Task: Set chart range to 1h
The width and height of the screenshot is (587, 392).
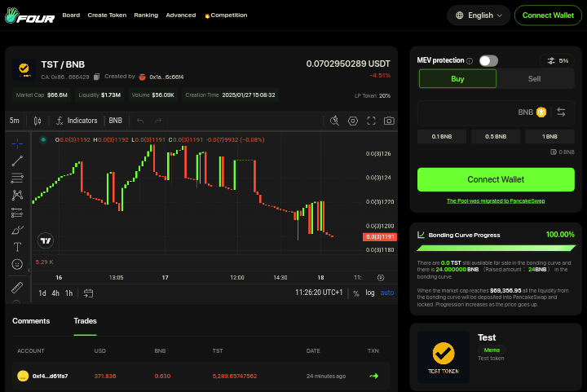Action: (x=68, y=293)
